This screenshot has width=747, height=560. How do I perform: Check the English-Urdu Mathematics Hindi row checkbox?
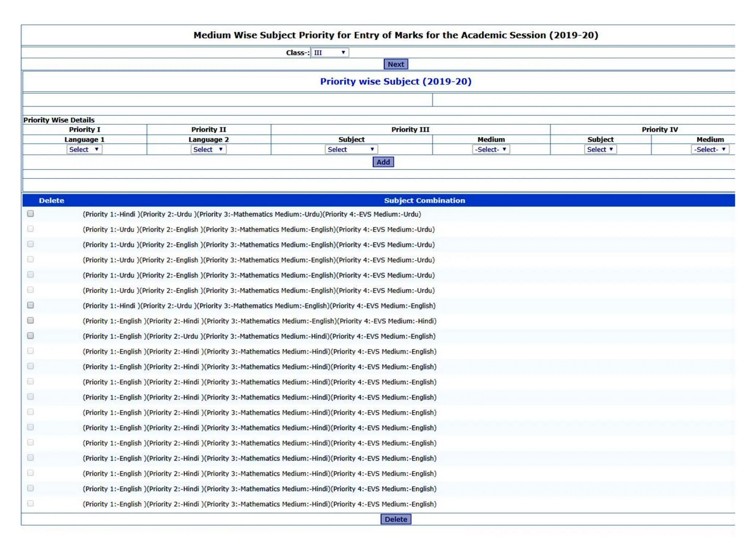click(x=31, y=336)
